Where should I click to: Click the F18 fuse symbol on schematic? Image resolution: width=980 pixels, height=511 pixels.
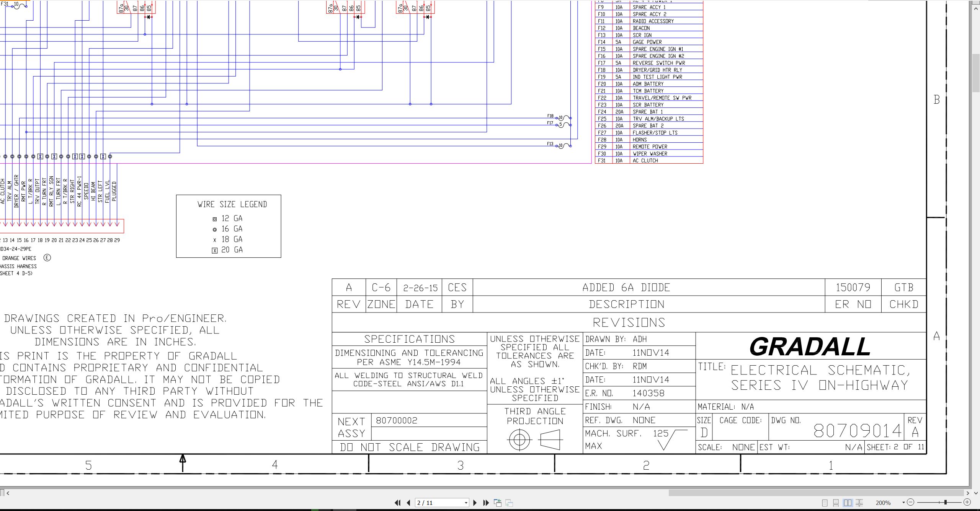564,117
